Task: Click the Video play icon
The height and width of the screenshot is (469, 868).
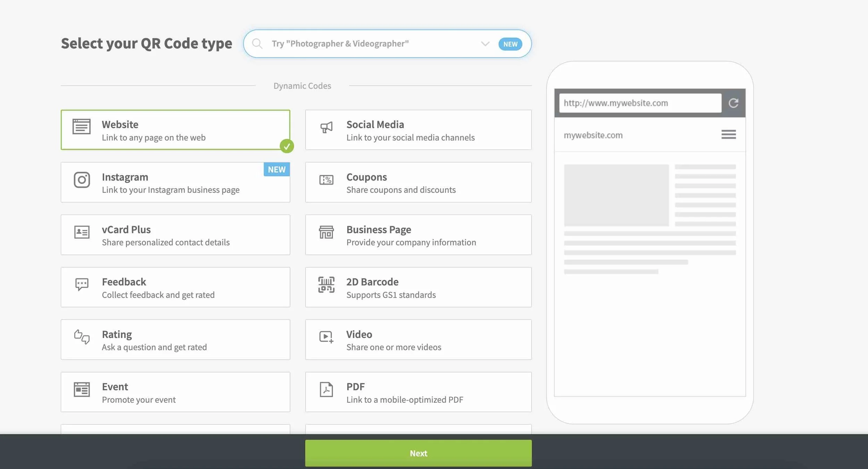Action: pos(326,336)
